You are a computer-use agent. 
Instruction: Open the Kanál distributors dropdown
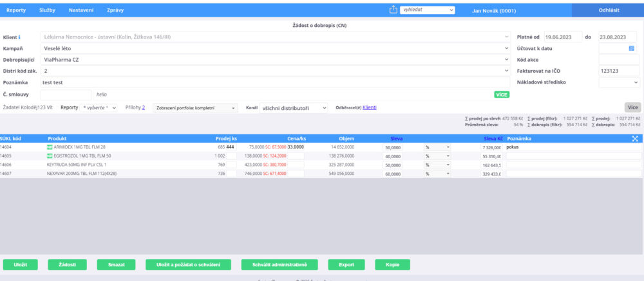[x=294, y=108]
